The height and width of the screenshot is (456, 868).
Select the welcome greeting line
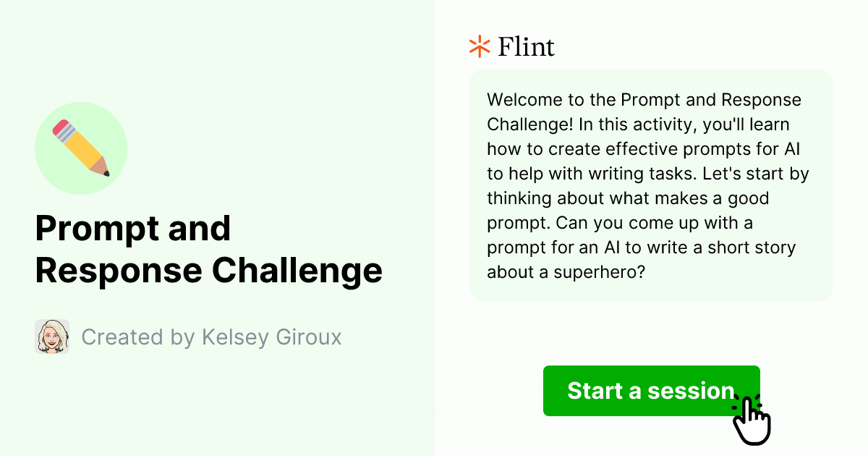click(644, 100)
